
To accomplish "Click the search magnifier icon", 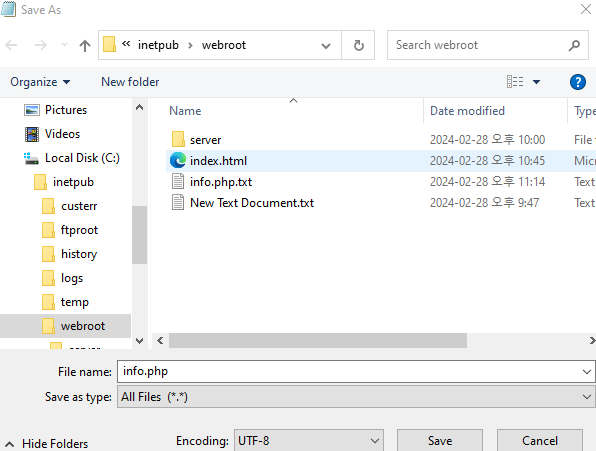I will point(574,46).
